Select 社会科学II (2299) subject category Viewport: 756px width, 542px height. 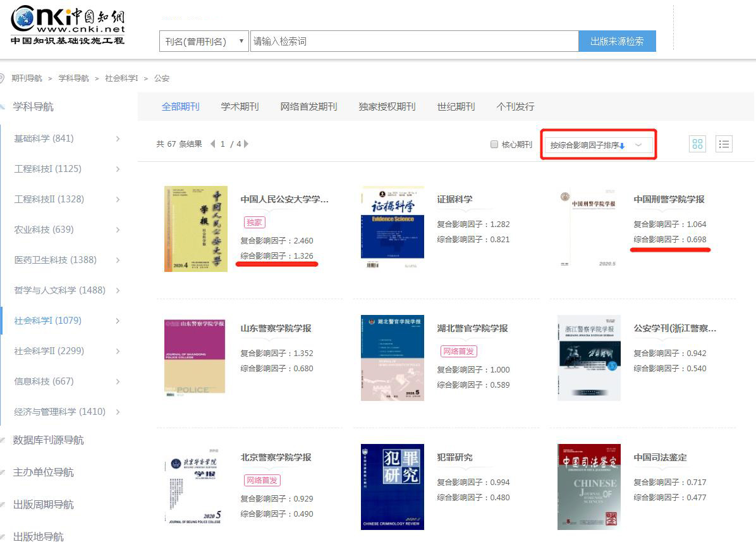click(x=49, y=351)
